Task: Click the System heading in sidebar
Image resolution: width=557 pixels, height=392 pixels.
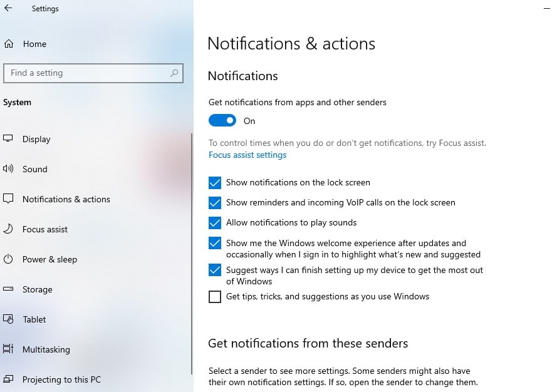Action: click(x=17, y=102)
